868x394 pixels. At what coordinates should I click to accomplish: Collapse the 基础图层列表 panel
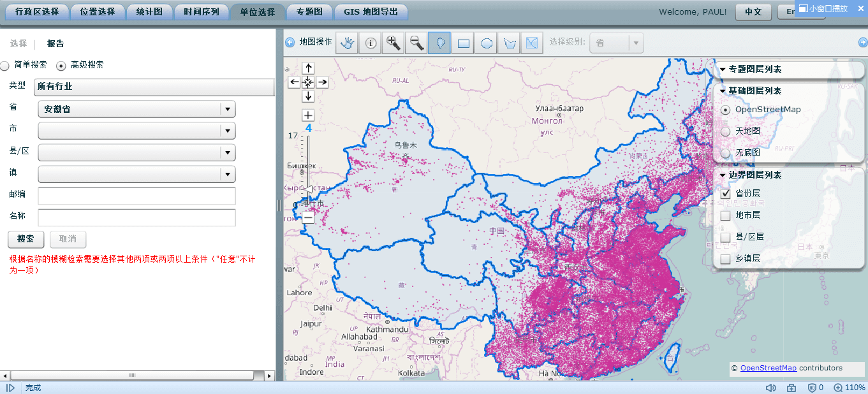click(723, 91)
